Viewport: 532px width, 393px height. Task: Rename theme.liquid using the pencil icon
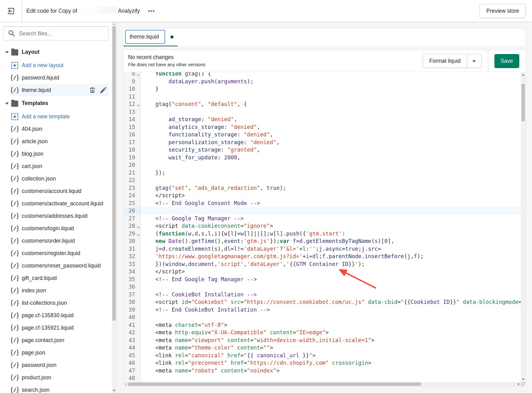pyautogui.click(x=103, y=90)
